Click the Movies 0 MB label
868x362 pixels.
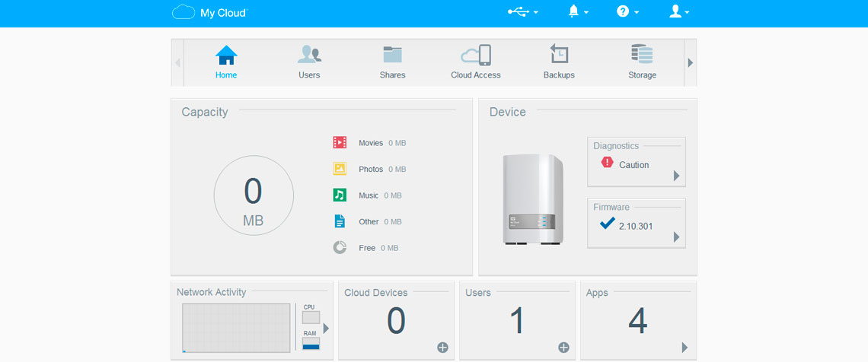[382, 142]
